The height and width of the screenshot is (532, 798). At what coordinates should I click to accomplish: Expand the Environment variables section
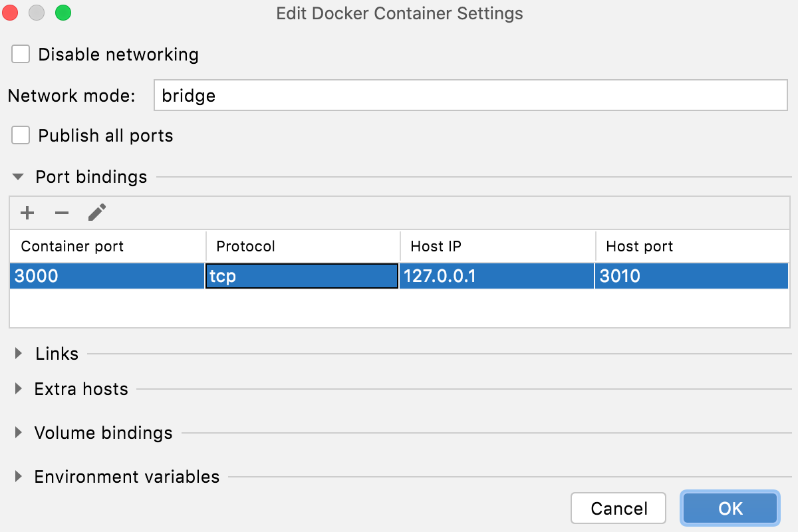pos(17,477)
